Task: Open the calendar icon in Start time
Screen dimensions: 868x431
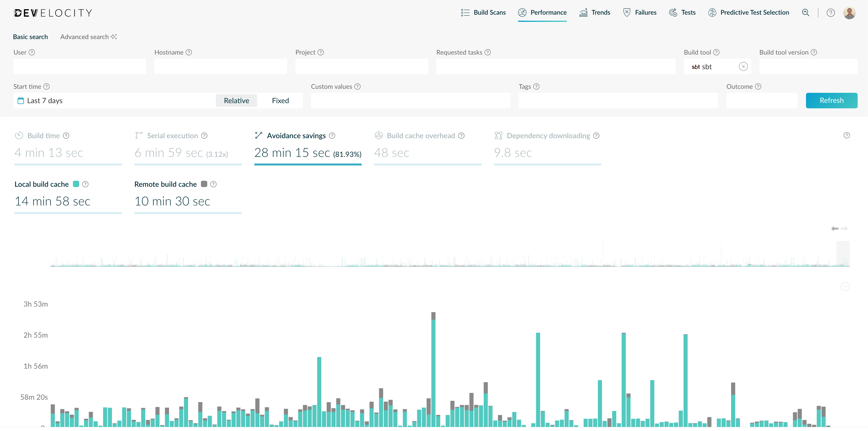Action: 21,100
